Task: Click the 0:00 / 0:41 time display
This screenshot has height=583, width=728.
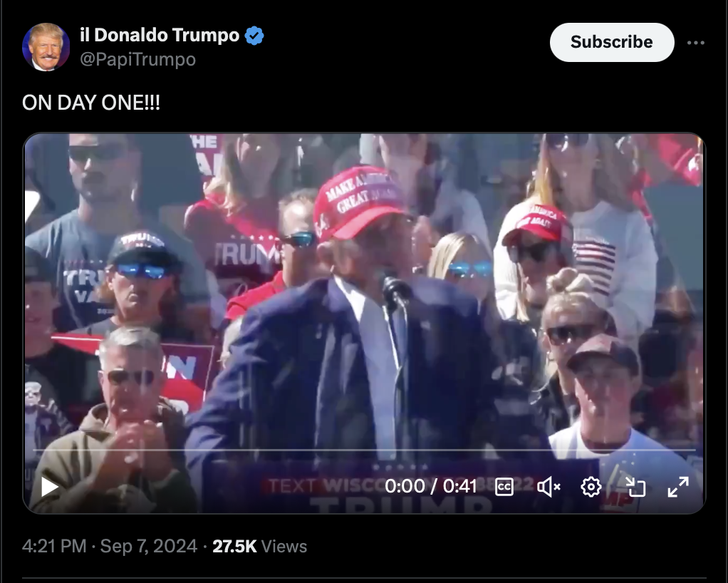Action: [431, 486]
